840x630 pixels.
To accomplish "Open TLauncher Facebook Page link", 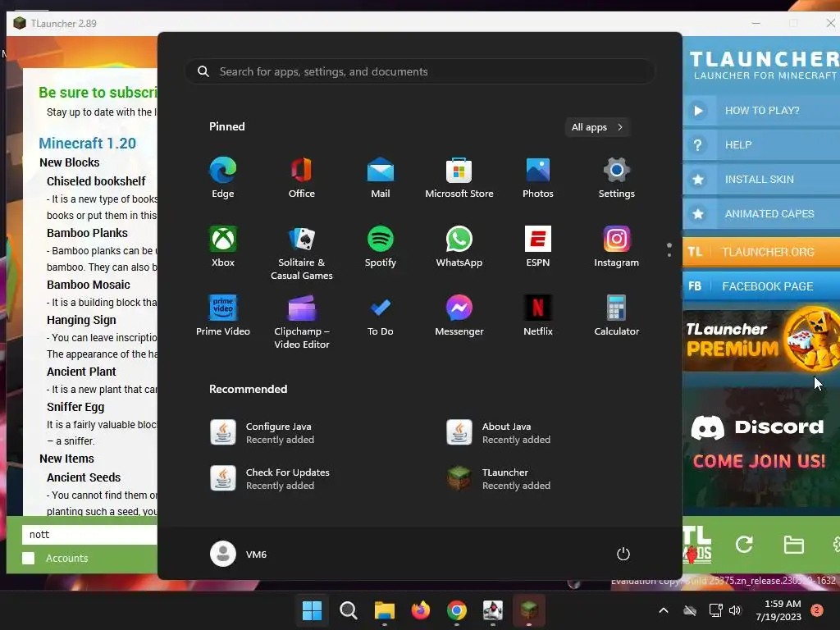I will 761,286.
